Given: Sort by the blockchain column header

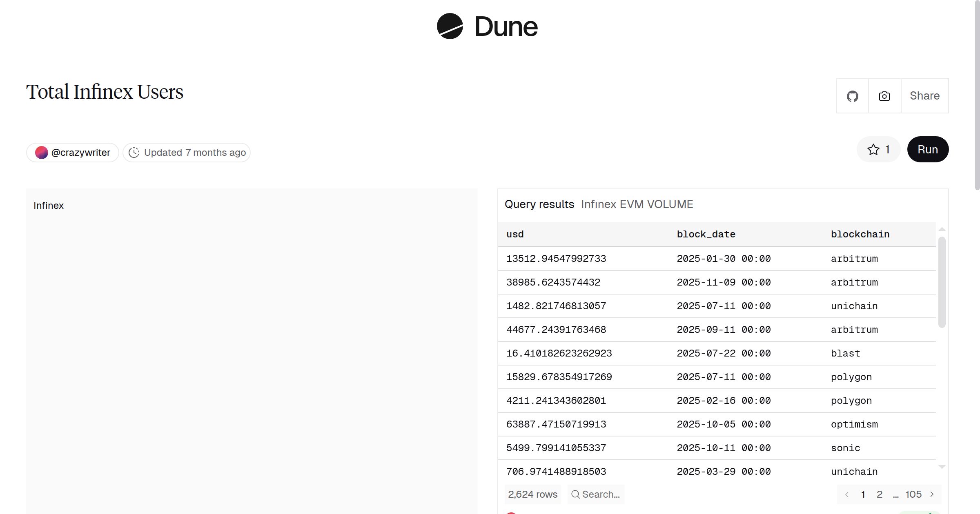Looking at the screenshot, I should pos(860,234).
